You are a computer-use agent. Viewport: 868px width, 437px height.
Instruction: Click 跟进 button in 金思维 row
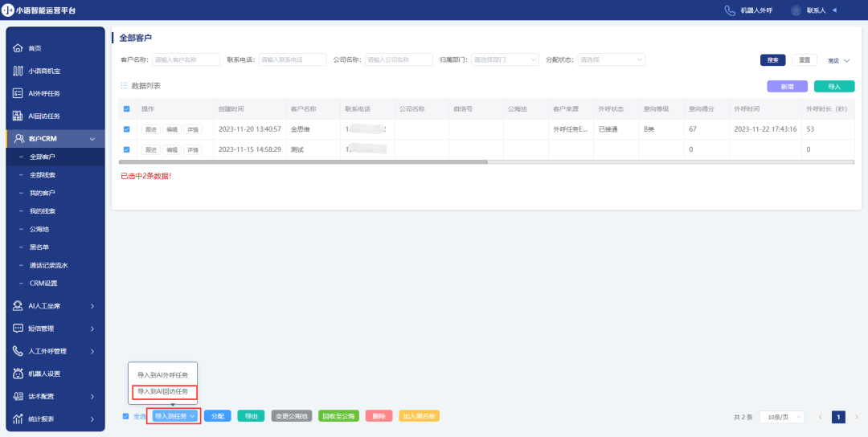151,129
